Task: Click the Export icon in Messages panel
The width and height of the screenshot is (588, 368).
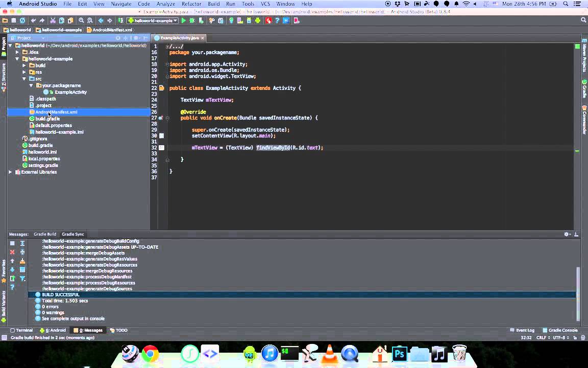Action: [x=12, y=279]
